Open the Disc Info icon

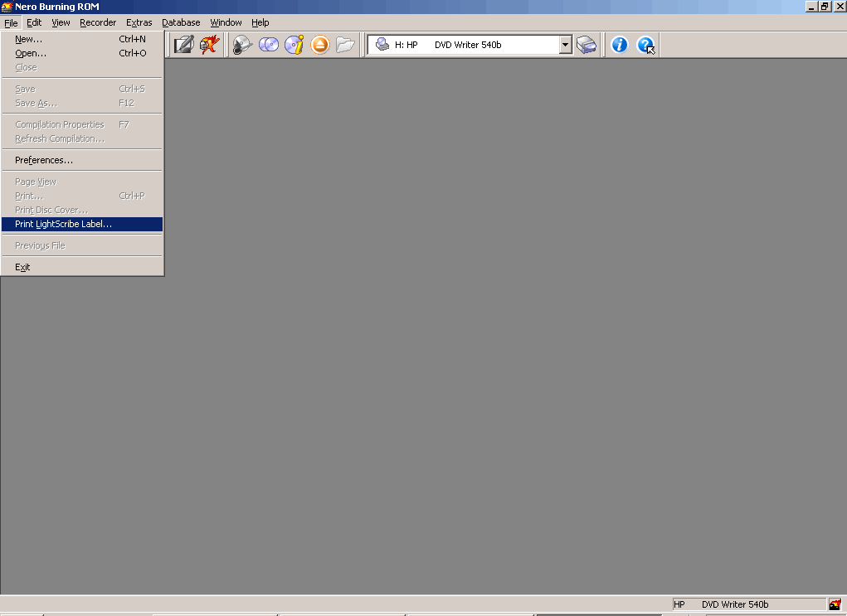[x=295, y=45]
